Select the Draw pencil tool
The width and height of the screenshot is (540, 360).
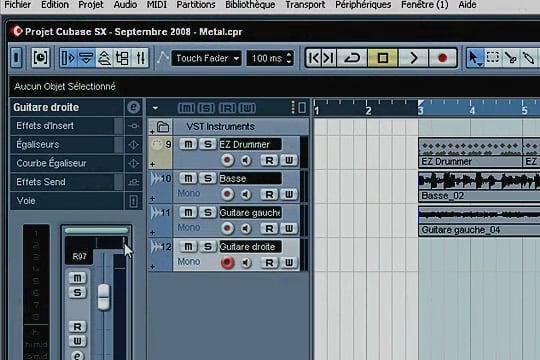[528, 58]
